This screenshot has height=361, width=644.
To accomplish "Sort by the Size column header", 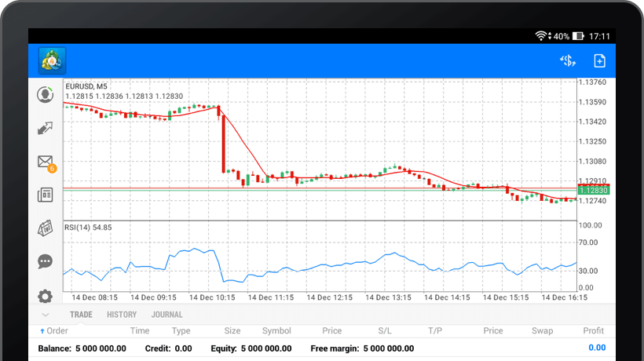I will tap(232, 330).
